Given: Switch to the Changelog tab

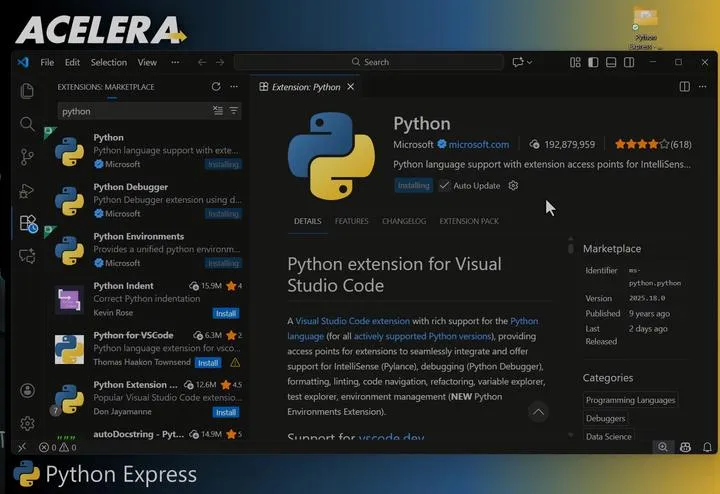Looking at the screenshot, I should [x=404, y=221].
